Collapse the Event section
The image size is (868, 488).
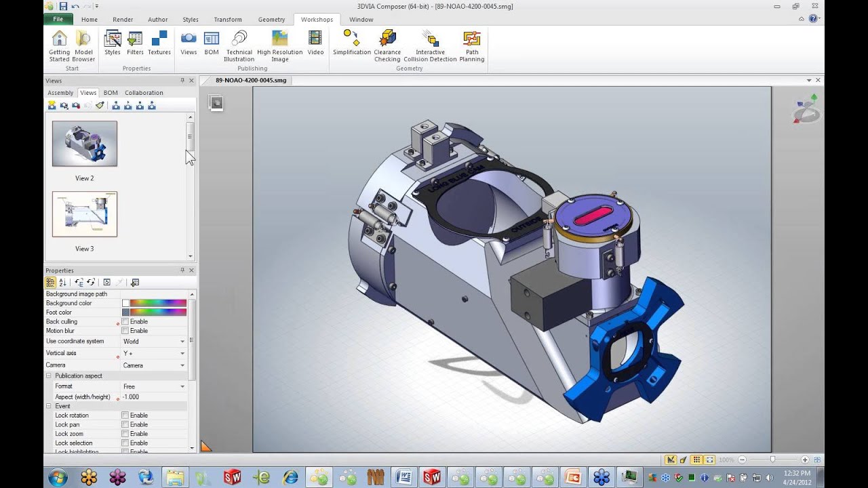[49, 406]
